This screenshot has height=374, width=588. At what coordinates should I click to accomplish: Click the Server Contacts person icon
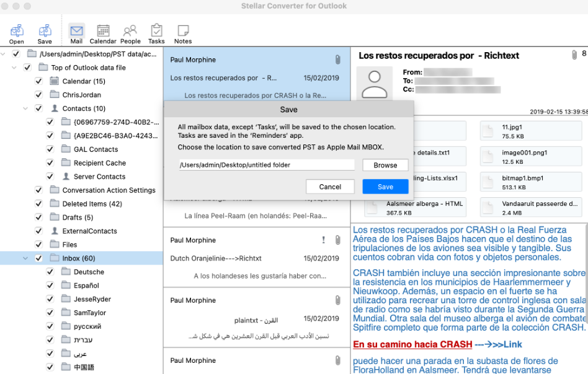click(66, 176)
